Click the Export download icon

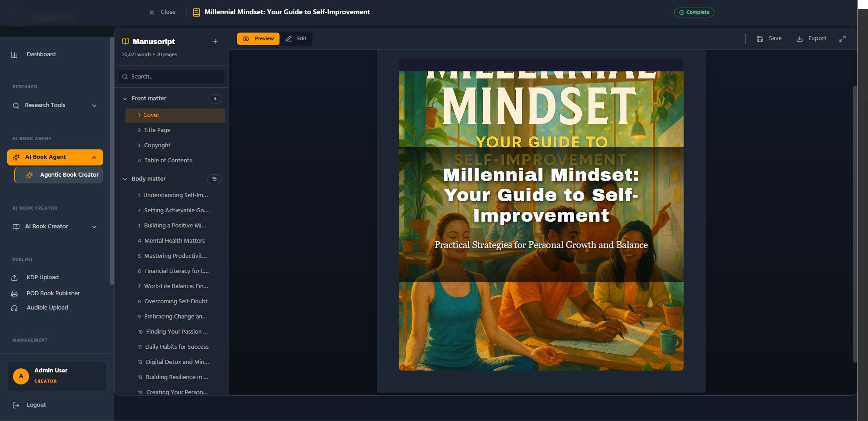800,39
